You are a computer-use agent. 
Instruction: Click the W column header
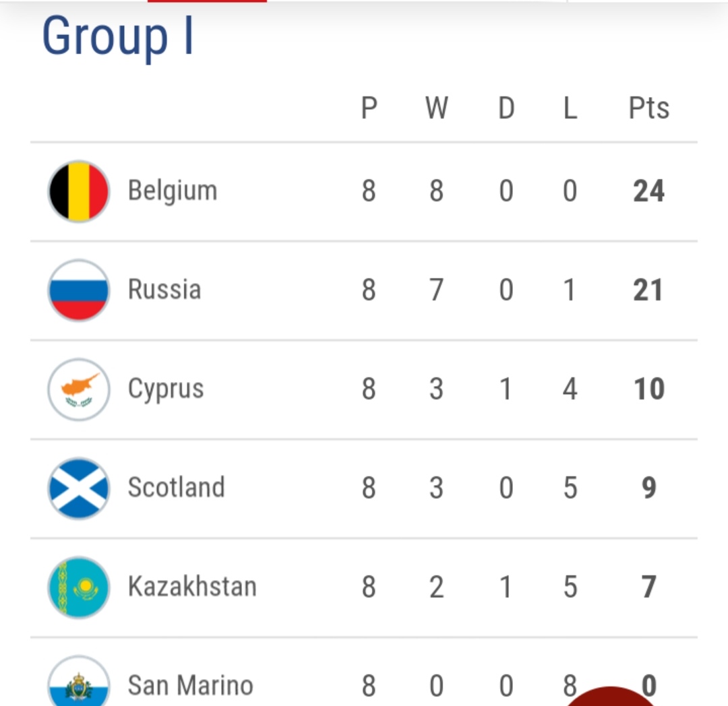[x=436, y=108]
